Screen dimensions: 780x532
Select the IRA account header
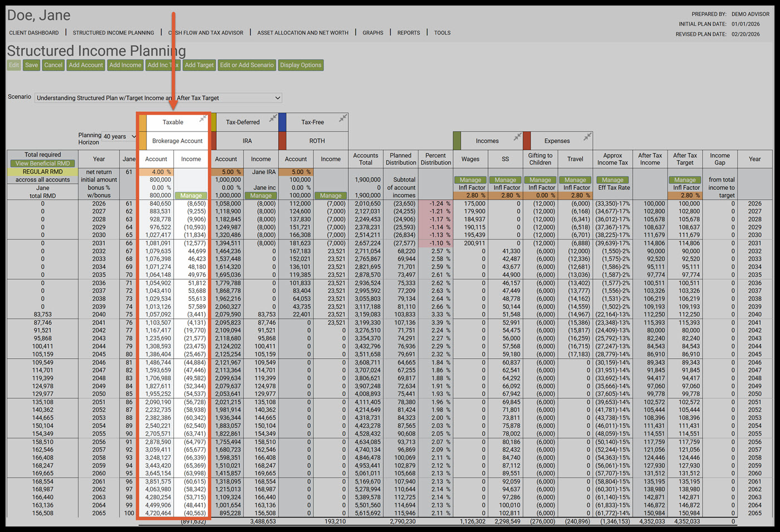pyautogui.click(x=247, y=141)
